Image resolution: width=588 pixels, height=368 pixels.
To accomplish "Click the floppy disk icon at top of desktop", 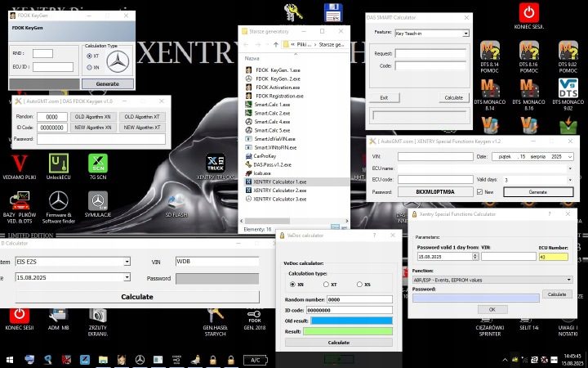I will 333,12.
